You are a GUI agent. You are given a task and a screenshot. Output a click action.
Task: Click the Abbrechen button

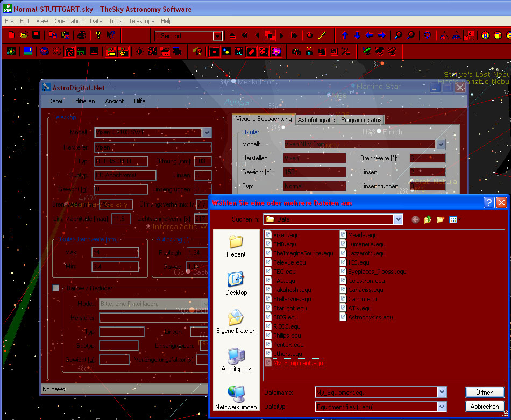click(485, 407)
